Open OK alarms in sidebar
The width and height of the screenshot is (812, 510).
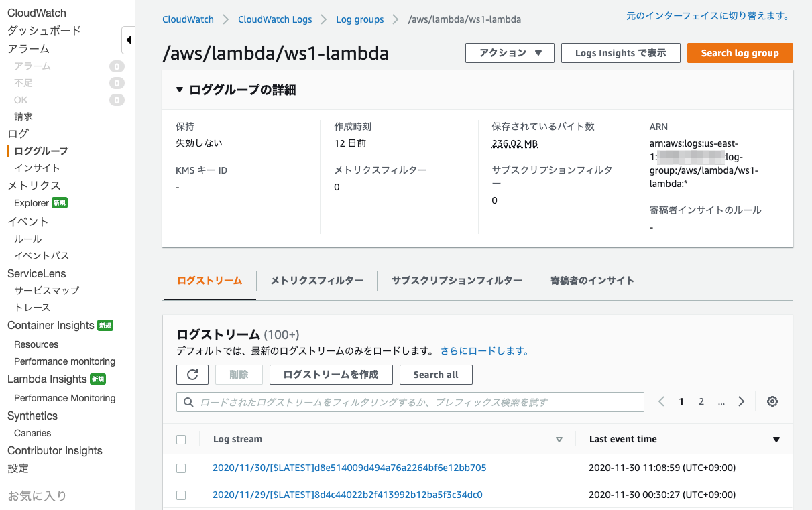pos(21,100)
